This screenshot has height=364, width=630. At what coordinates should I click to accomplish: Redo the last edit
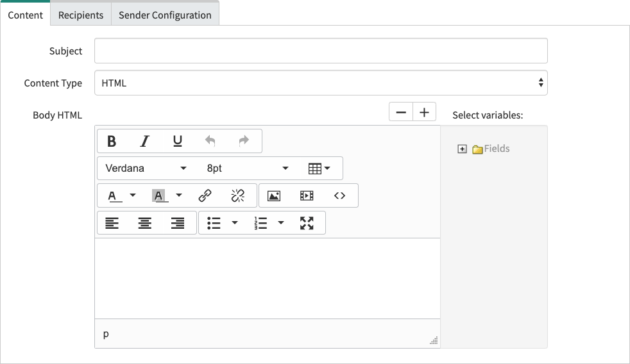244,141
